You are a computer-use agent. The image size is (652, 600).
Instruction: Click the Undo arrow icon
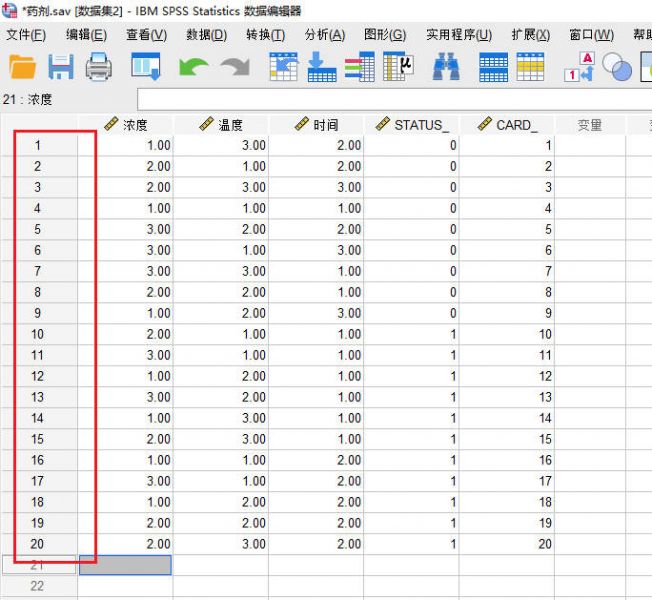click(193, 67)
